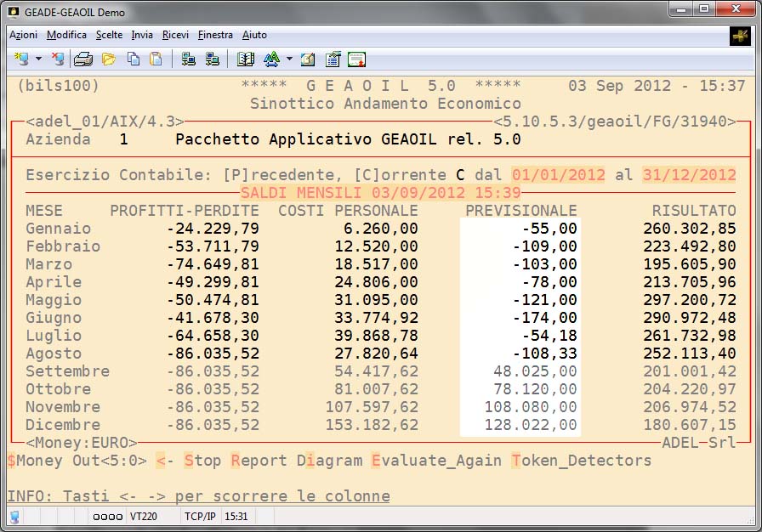Click the font size AA icon
This screenshot has width=762, height=532.
(271, 59)
